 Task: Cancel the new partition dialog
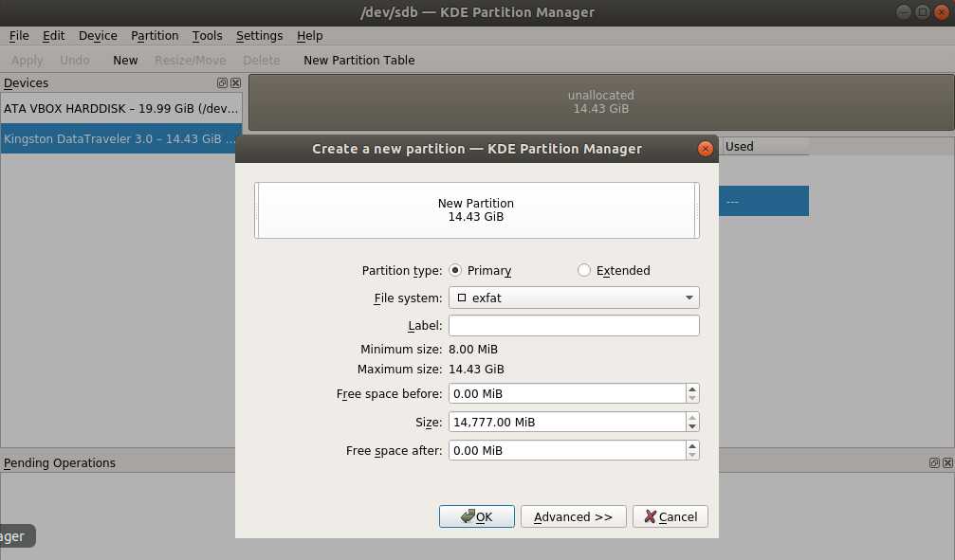670,516
